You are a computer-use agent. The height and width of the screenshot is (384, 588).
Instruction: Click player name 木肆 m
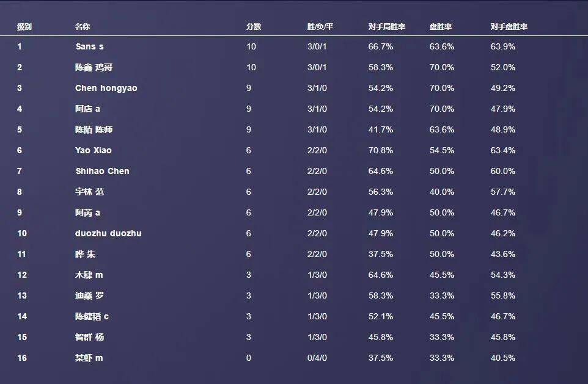click(x=89, y=275)
